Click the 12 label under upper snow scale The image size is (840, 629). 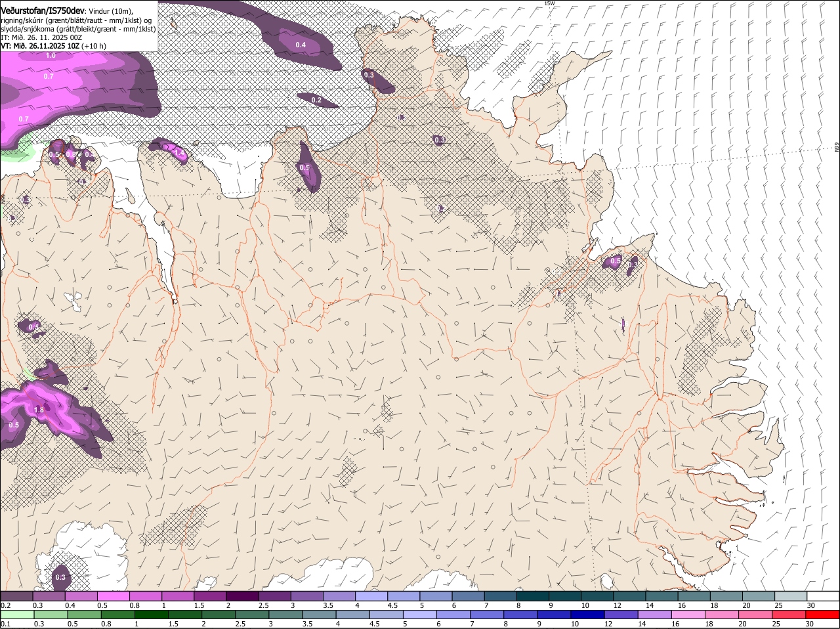[617, 605]
